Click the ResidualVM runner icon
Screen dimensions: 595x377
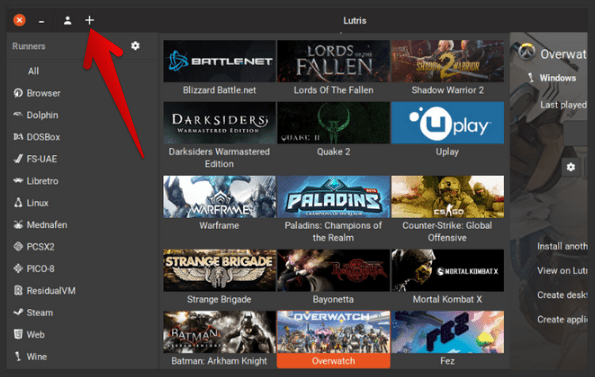pos(18,291)
